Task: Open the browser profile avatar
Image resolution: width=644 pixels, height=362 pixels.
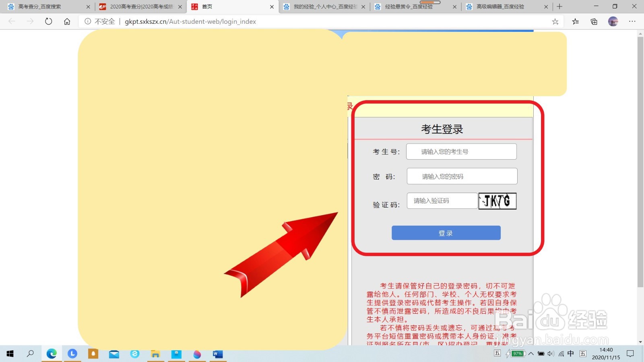Action: pyautogui.click(x=613, y=21)
